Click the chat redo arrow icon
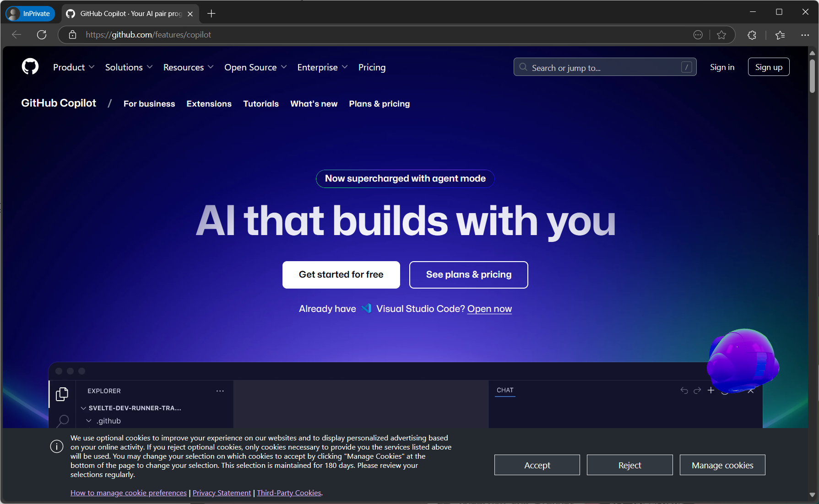819x504 pixels. click(x=697, y=390)
